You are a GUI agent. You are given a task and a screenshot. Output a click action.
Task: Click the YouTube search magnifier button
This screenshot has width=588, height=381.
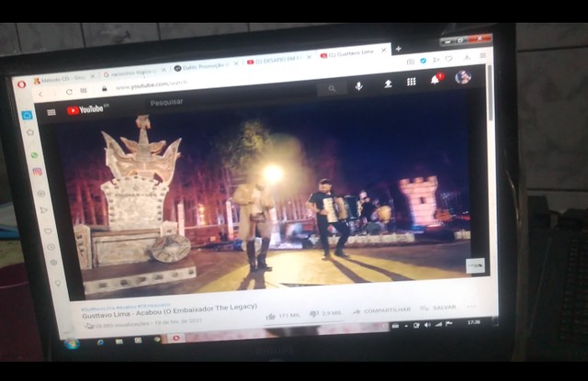(332, 89)
